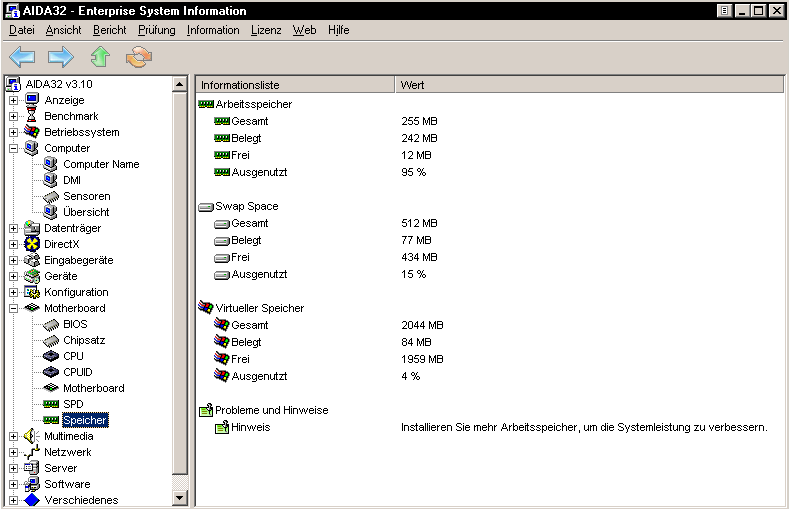Click the blue Forward arrow toolbar icon
The width and height of the screenshot is (789, 509).
coord(61,57)
